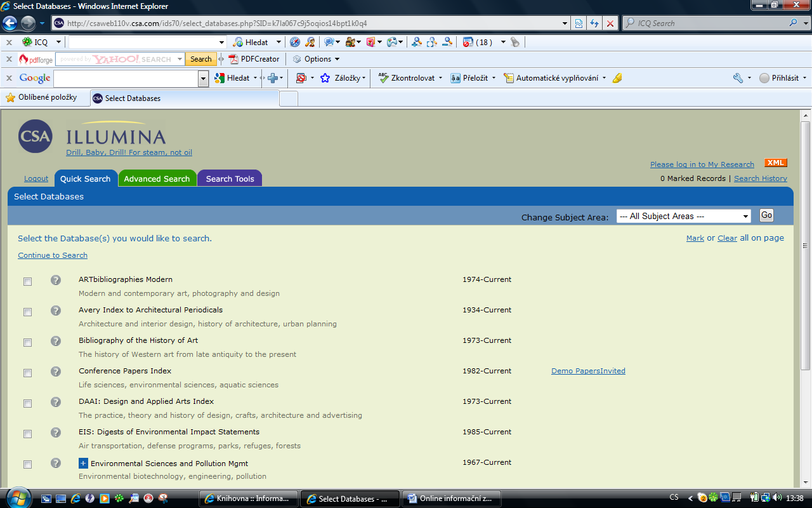Click the ICQ flower toolbar logo
The image size is (812, 508).
[27, 42]
